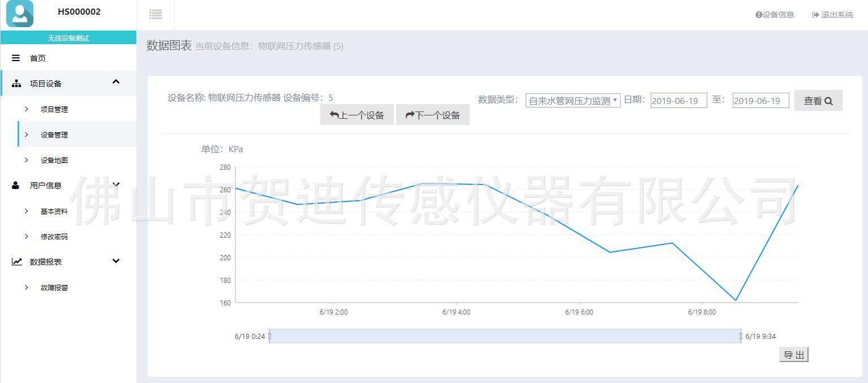Expand the 数据报表 section

pos(115,261)
